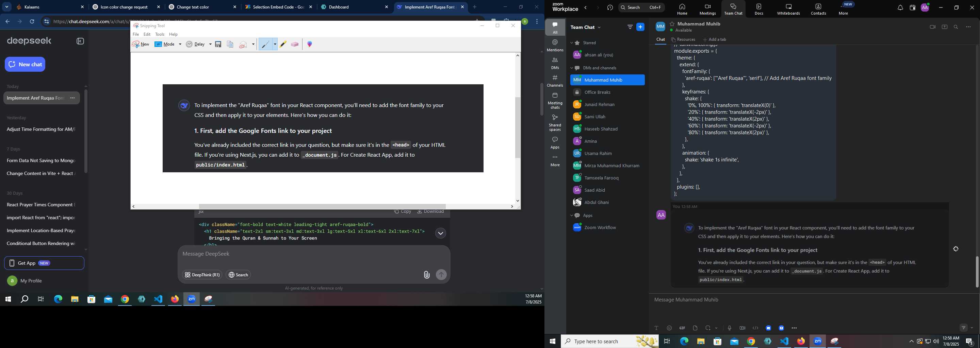The image size is (980, 348).
Task: Reload the page in Chrome
Action: point(32,22)
